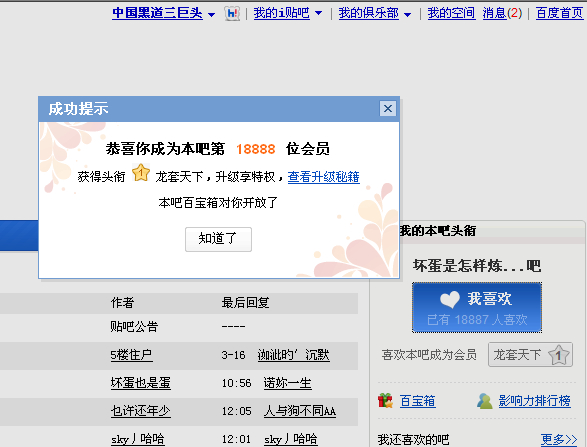Expand the 我的i贴吧 dropdown arrow
This screenshot has height=447, width=587.
[318, 13]
